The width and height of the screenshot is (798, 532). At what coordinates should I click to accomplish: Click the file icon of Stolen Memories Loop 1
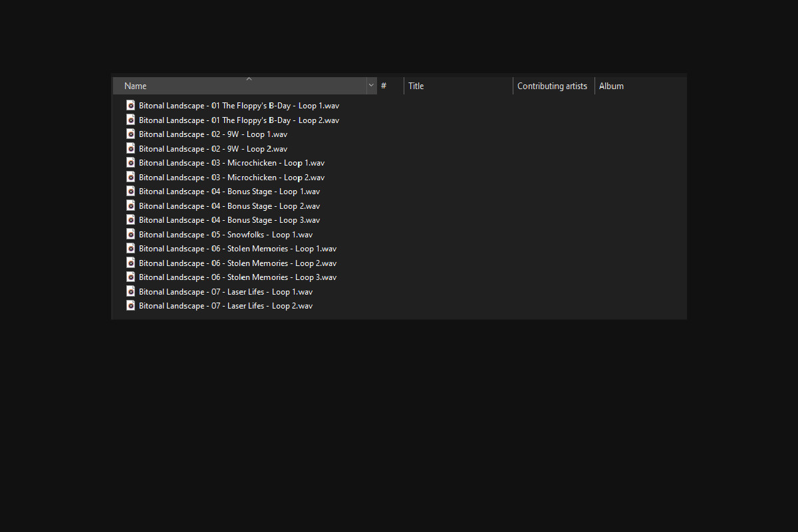[131, 248]
